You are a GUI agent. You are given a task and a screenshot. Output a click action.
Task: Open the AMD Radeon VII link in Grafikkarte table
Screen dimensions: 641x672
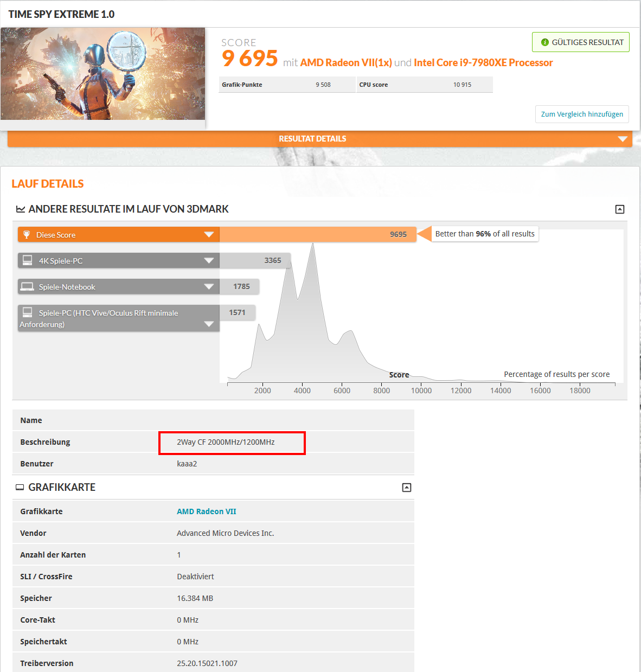[207, 511]
